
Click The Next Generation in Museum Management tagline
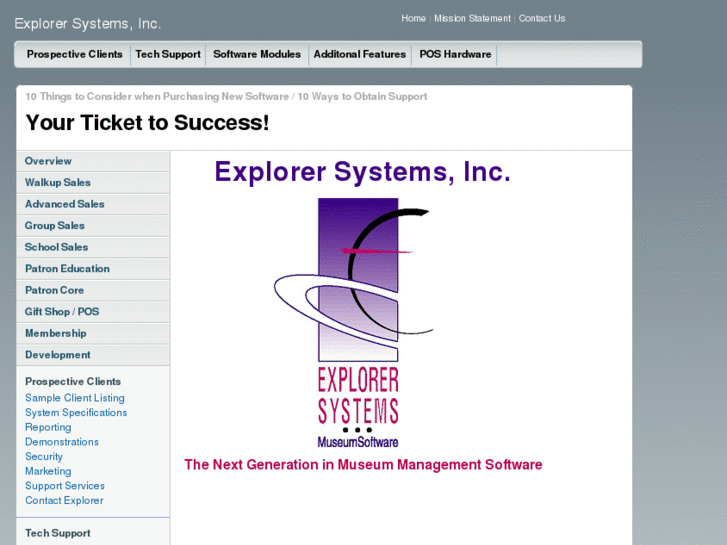pos(363,465)
